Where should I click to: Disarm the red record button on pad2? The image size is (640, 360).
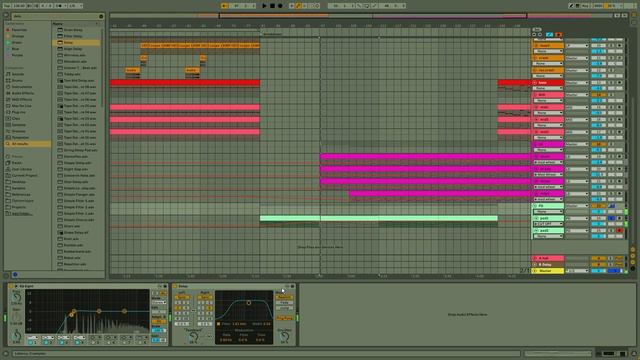pos(619,231)
